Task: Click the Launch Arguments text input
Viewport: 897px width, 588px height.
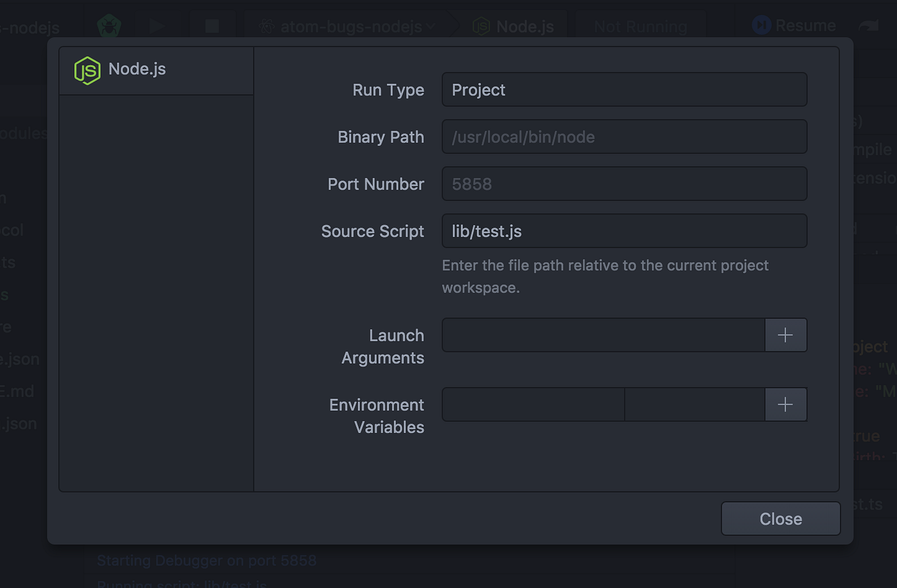Action: coord(603,335)
